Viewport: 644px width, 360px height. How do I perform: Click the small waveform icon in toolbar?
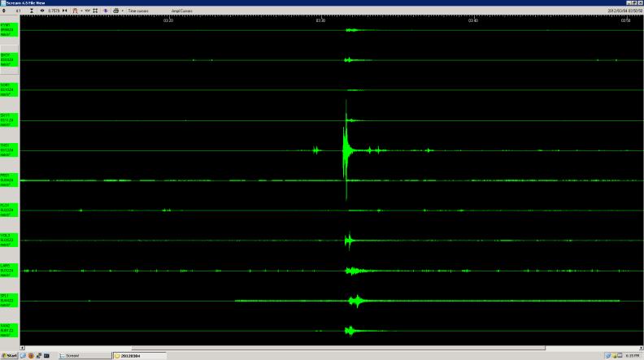(x=88, y=11)
